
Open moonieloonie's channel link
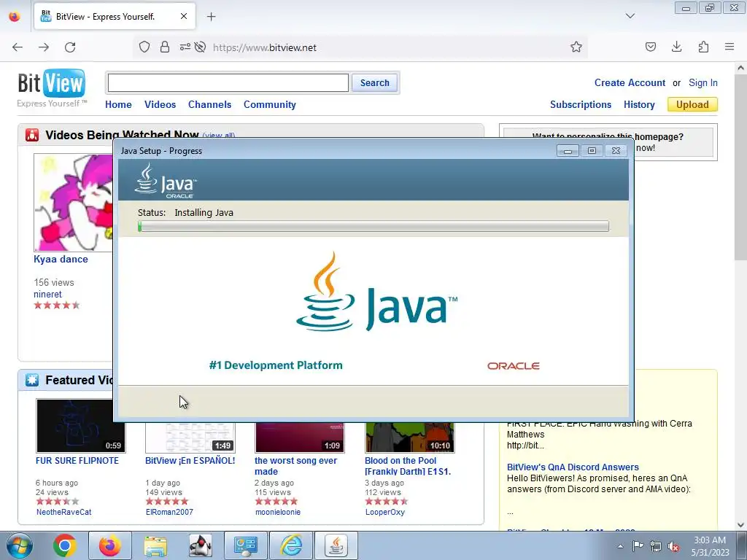click(x=278, y=513)
